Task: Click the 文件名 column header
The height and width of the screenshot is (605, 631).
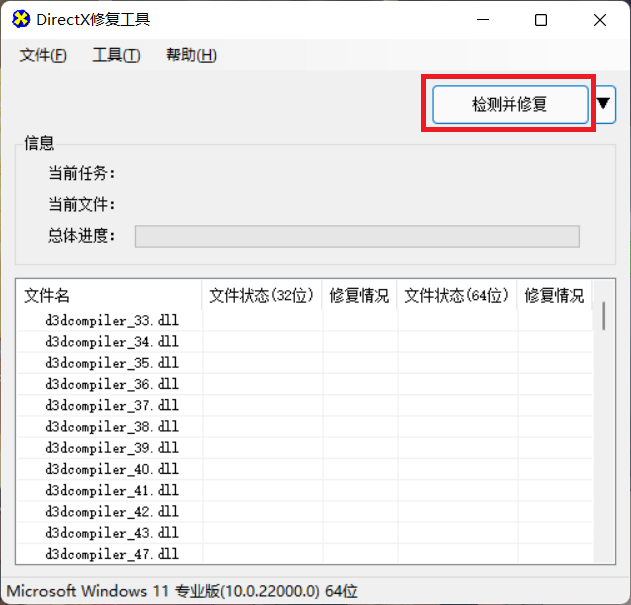Action: (x=109, y=296)
